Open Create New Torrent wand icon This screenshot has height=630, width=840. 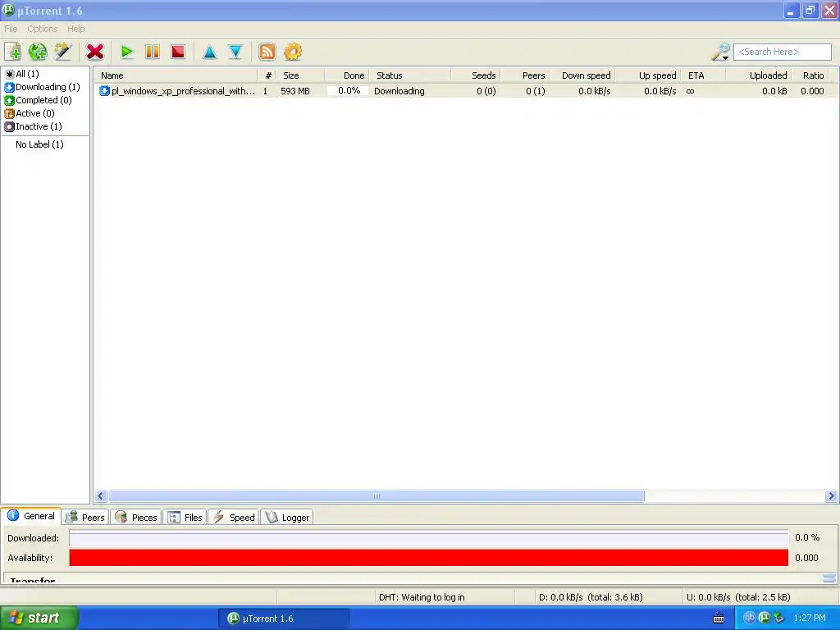(x=62, y=52)
